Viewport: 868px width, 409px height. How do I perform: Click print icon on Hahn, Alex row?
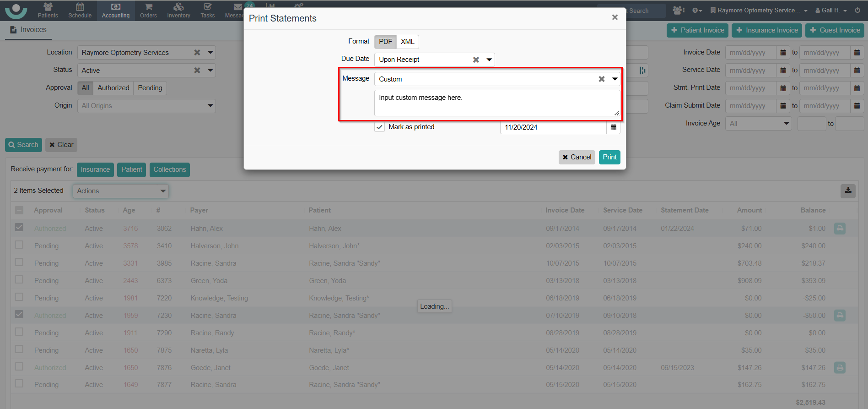[x=840, y=229]
